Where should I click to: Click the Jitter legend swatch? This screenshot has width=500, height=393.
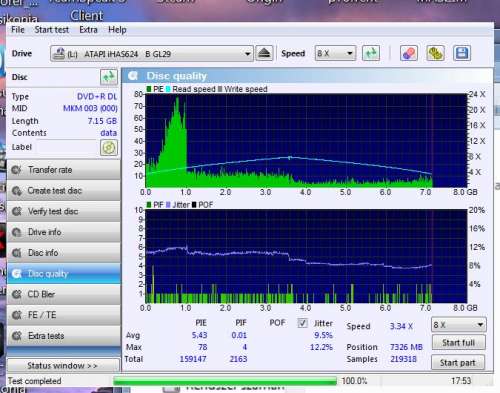168,205
